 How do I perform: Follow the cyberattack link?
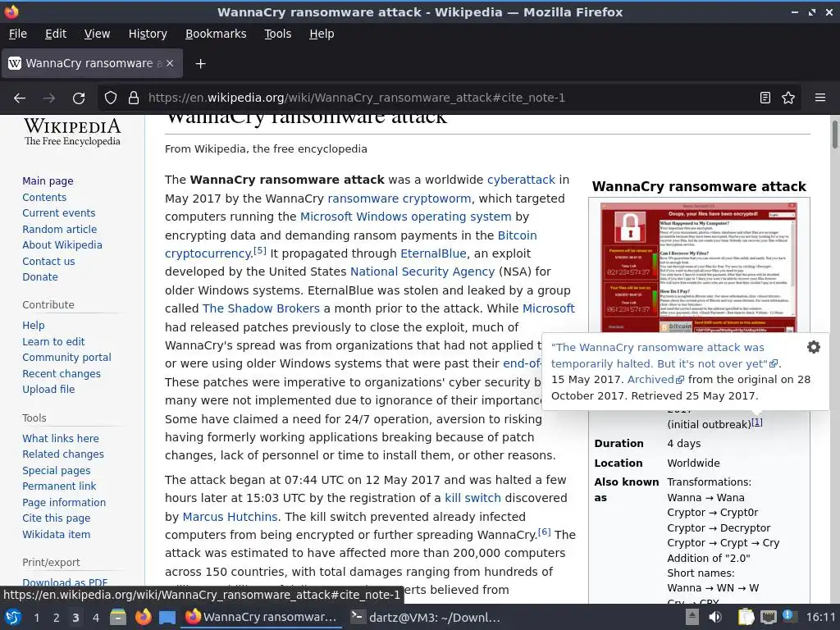coord(521,180)
